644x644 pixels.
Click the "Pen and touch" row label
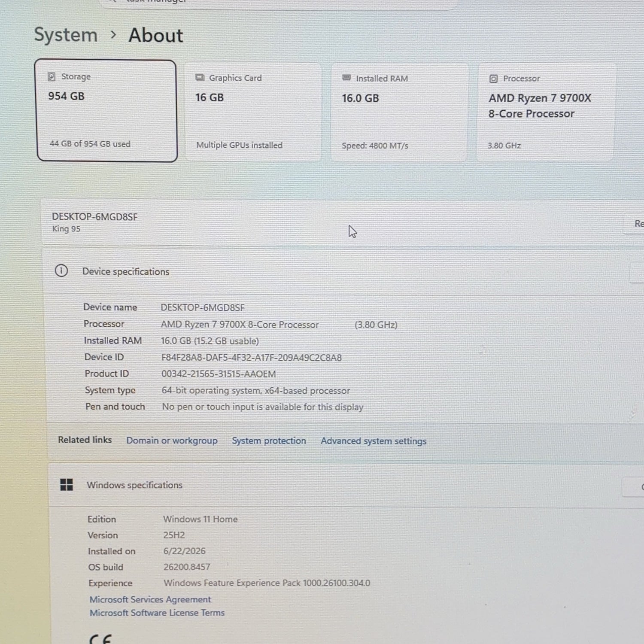click(115, 407)
